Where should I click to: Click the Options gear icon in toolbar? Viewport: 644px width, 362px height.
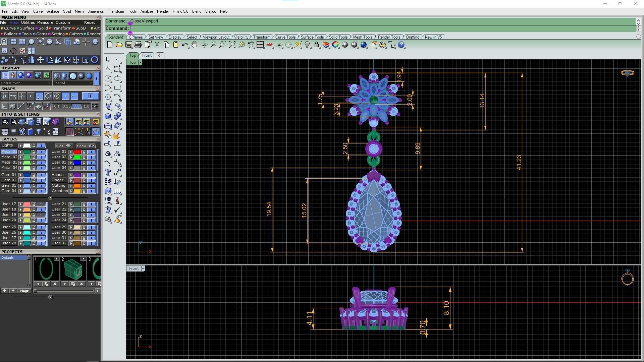pos(382,45)
